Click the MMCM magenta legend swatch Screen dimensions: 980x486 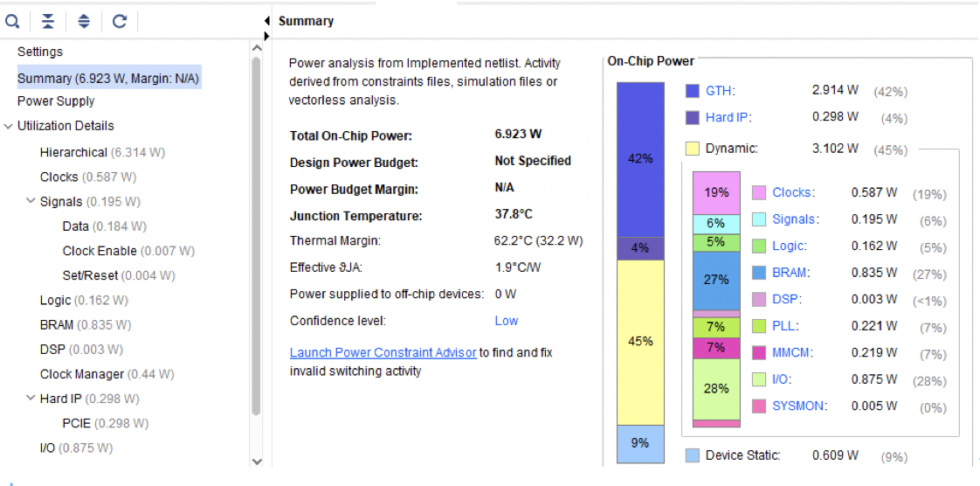[x=759, y=353]
